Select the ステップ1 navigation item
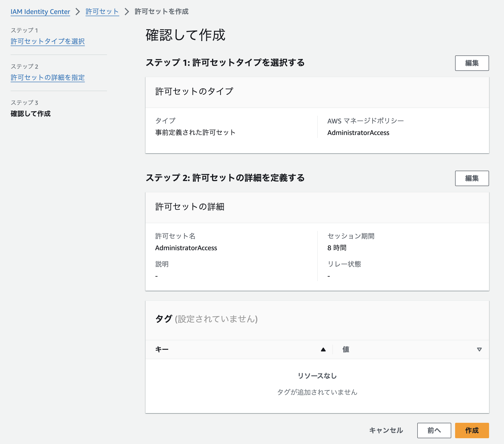Image resolution: width=504 pixels, height=444 pixels. (x=48, y=41)
